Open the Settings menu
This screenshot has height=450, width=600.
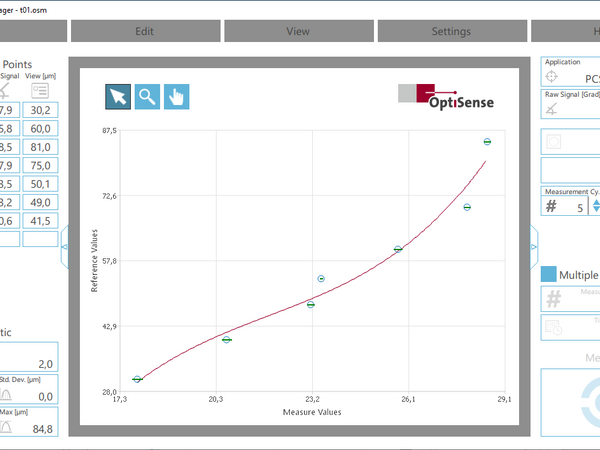point(451,31)
